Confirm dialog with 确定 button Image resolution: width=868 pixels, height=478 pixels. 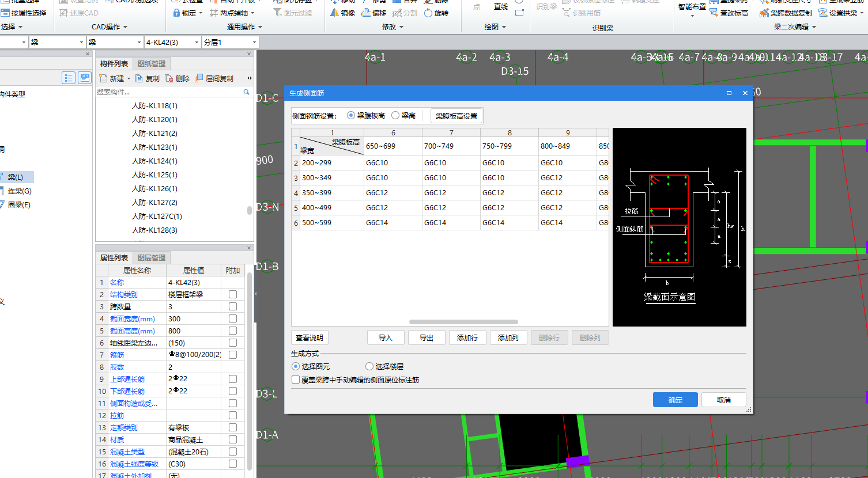point(675,400)
